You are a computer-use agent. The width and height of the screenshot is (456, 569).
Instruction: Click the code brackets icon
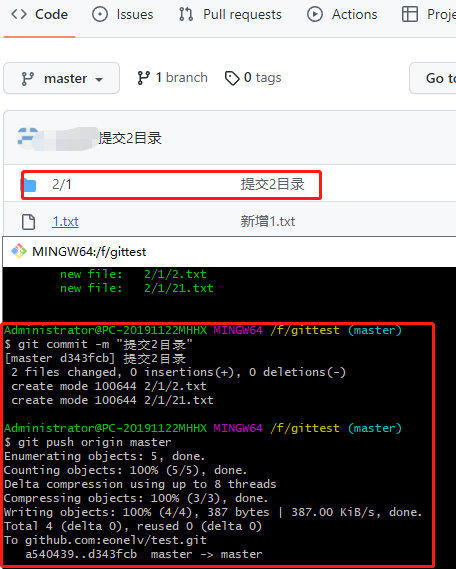pyautogui.click(x=19, y=15)
